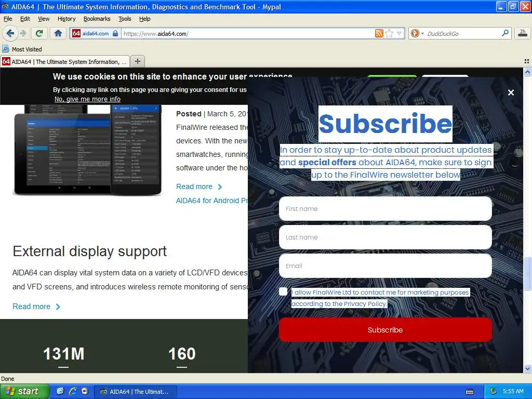The image size is (532, 399).
Task: Close the Subscribe popup with the X
Action: tap(511, 92)
